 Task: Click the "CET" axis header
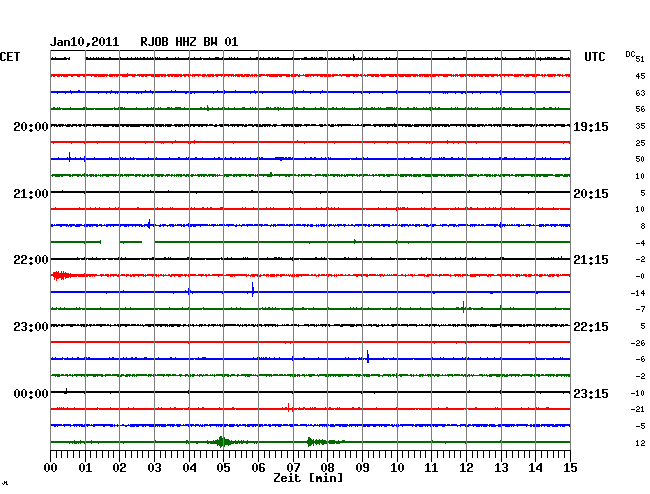tap(10, 57)
